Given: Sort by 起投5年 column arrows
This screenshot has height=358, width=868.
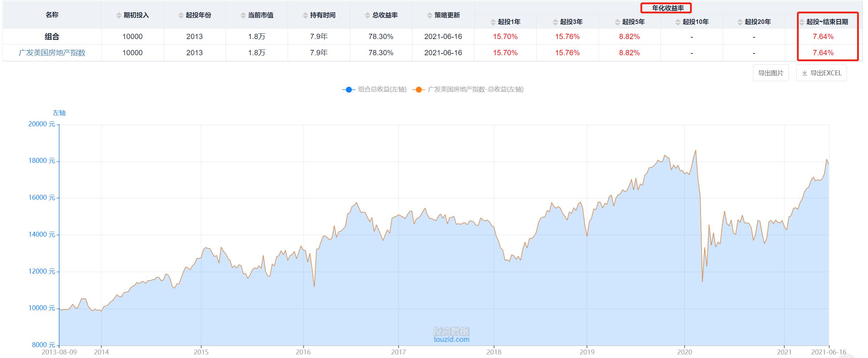Looking at the screenshot, I should click(x=617, y=22).
